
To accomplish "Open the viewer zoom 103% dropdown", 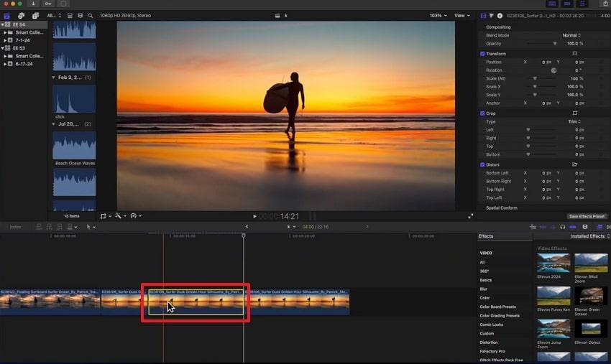I will coord(438,16).
